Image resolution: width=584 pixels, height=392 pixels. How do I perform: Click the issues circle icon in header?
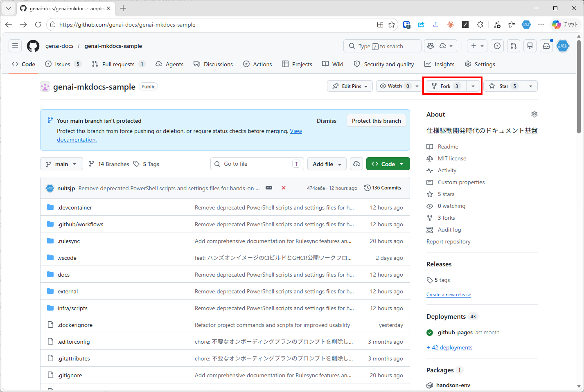point(497,46)
